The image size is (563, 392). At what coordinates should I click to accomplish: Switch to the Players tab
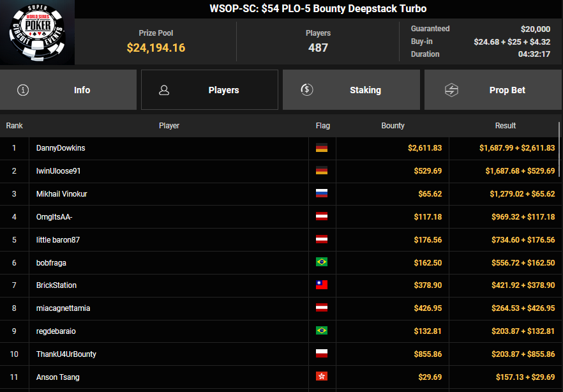coord(209,90)
